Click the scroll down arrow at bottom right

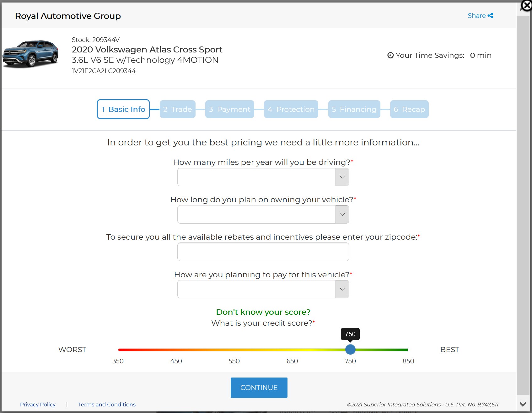point(523,404)
